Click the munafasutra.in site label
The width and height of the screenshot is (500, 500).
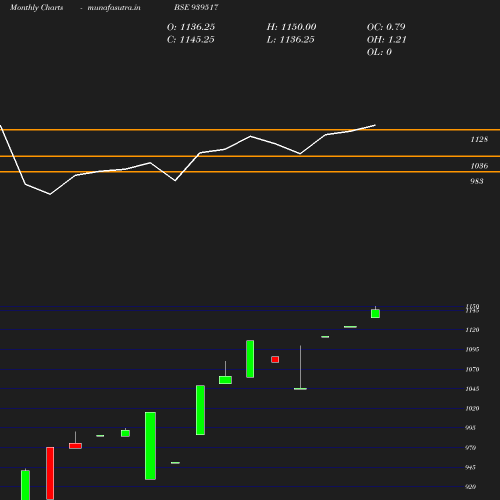pyautogui.click(x=114, y=7)
